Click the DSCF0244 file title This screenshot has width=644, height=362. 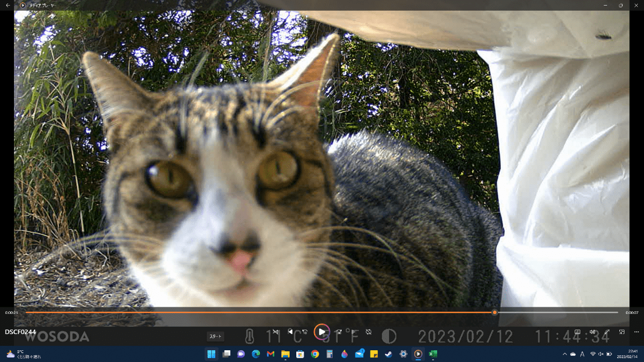click(21, 332)
